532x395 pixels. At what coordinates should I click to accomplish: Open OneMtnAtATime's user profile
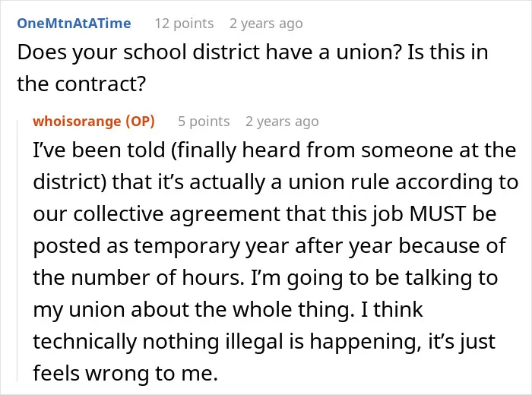74,24
